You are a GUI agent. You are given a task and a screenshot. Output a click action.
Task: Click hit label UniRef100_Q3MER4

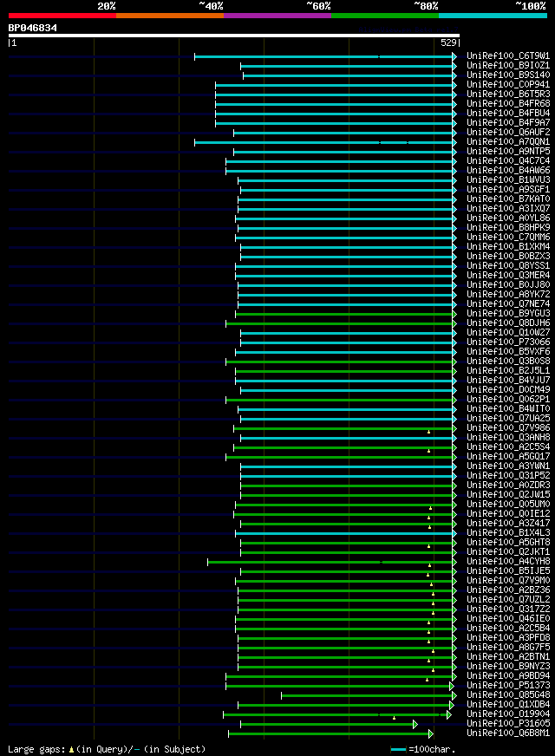pyautogui.click(x=508, y=276)
